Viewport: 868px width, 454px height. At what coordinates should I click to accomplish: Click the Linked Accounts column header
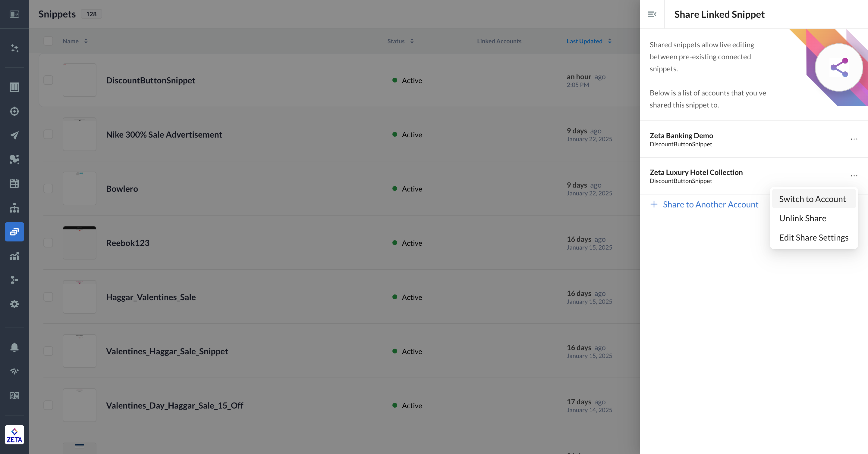pos(499,41)
